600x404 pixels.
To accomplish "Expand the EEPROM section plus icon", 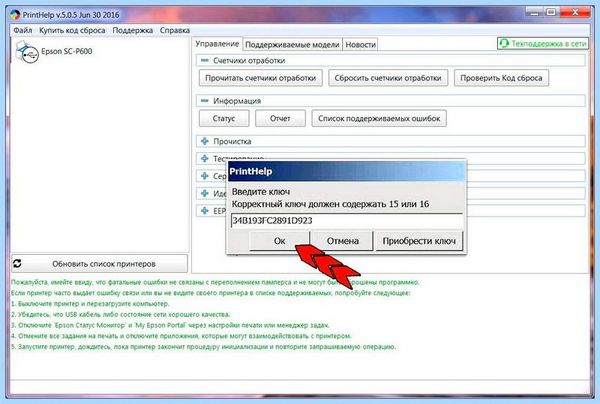I will tap(205, 211).
